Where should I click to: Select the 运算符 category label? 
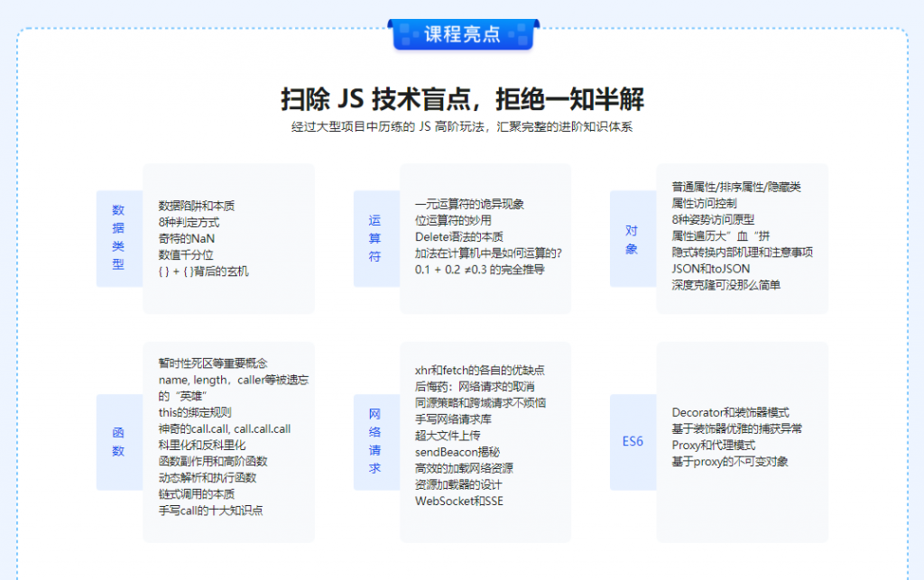point(375,238)
